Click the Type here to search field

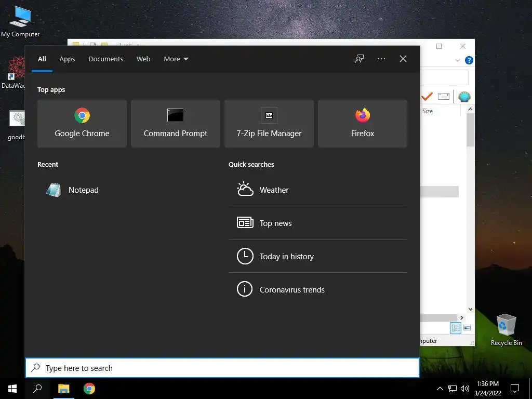coord(222,368)
